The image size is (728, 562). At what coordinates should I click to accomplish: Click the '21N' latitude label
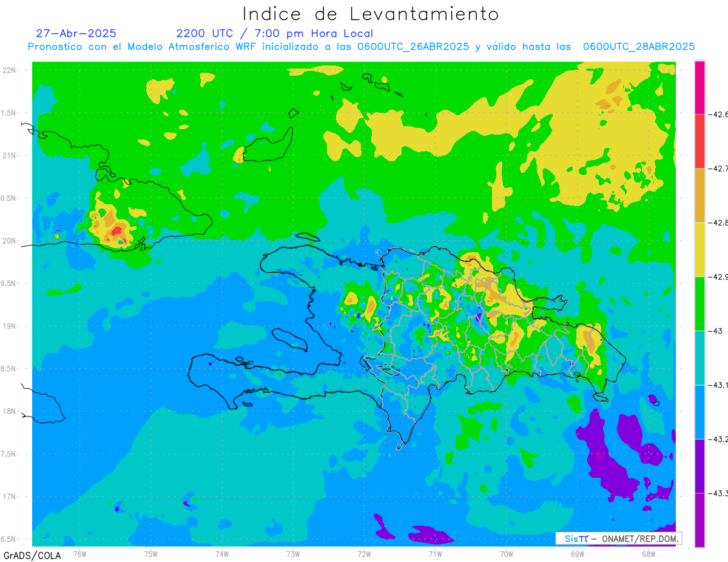10,155
